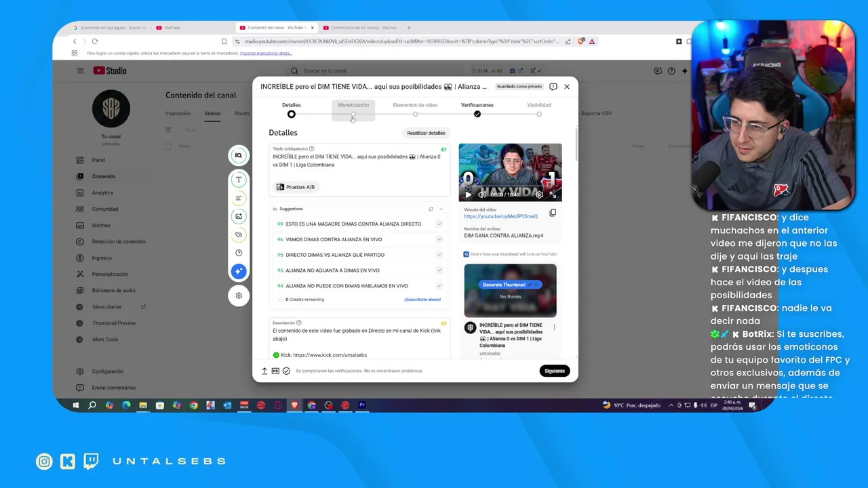Click the HD processing icon in footer
The height and width of the screenshot is (488, 868).
275,371
